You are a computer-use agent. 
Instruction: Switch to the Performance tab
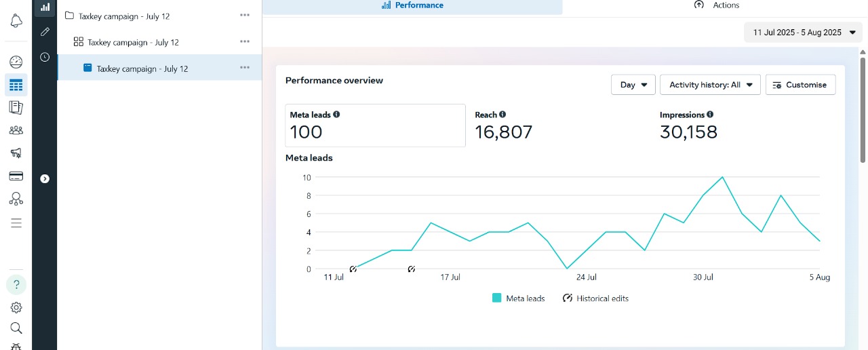click(412, 5)
